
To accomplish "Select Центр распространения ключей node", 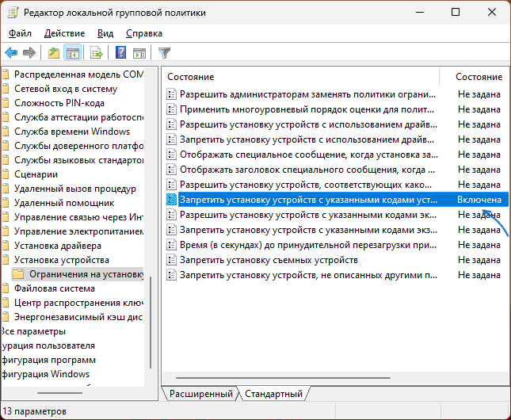I will (78, 303).
